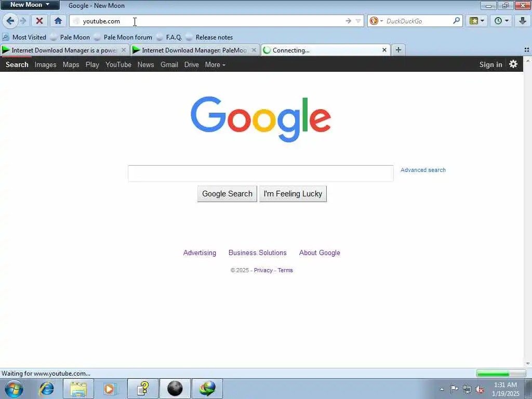
Task: Close the Connecting... tab
Action: (384, 50)
